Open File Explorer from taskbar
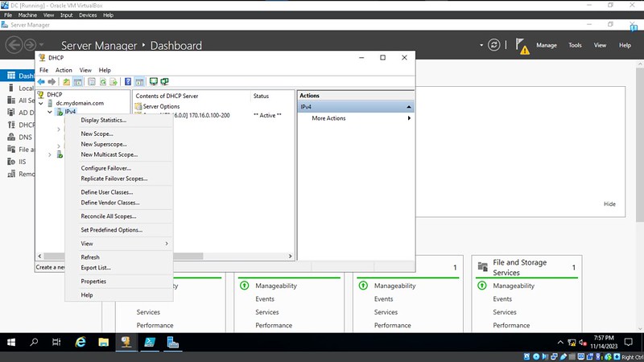Image resolution: width=644 pixels, height=362 pixels. (x=104, y=342)
